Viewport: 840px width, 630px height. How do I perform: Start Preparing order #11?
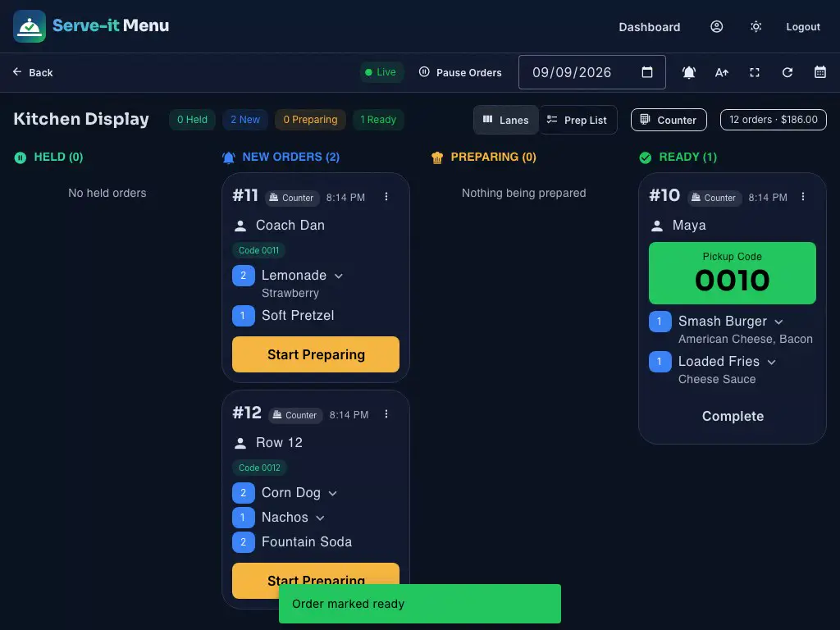[x=316, y=354]
